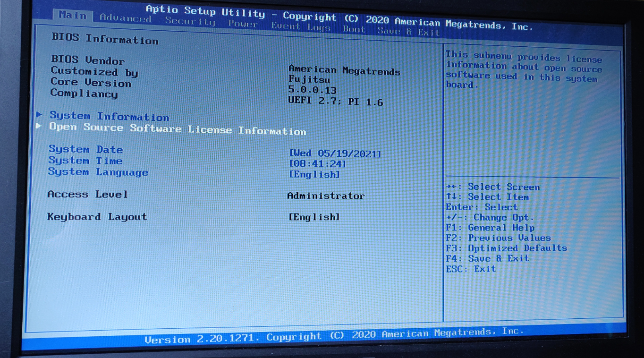Switch to the Main tab
The image size is (644, 358).
tap(73, 15)
